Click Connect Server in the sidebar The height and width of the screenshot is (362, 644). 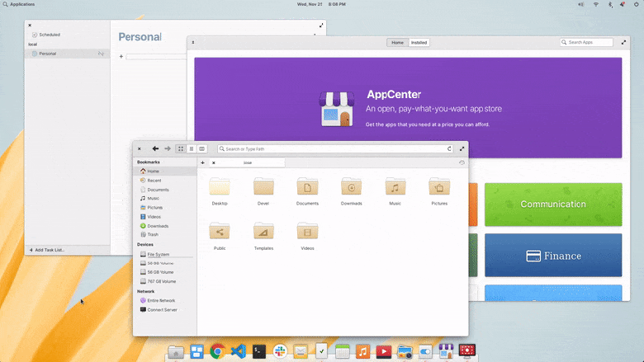[x=165, y=310]
